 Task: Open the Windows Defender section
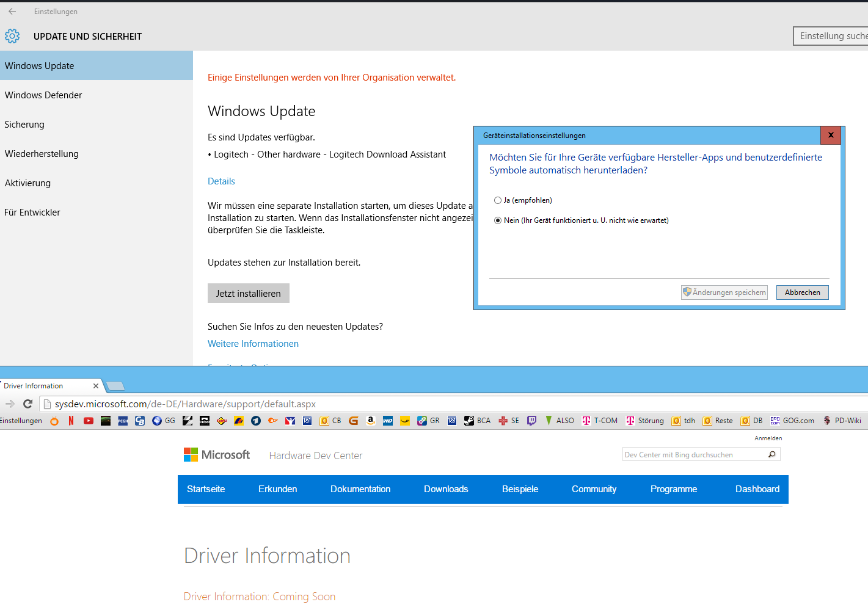pyautogui.click(x=97, y=95)
